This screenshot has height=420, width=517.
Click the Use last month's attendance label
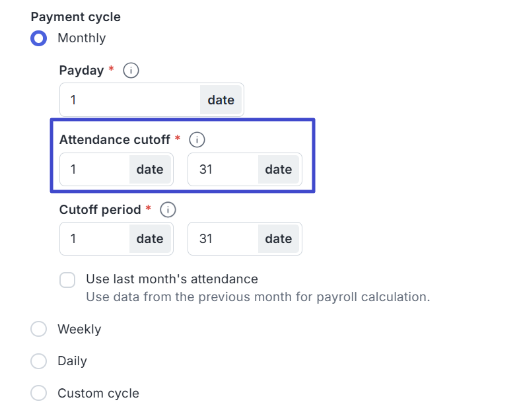click(172, 279)
